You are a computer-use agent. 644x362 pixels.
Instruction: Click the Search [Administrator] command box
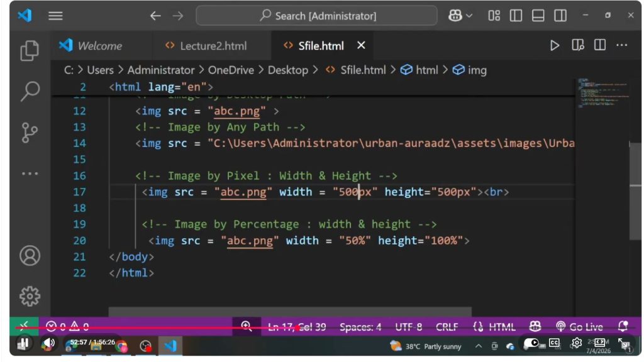317,16
